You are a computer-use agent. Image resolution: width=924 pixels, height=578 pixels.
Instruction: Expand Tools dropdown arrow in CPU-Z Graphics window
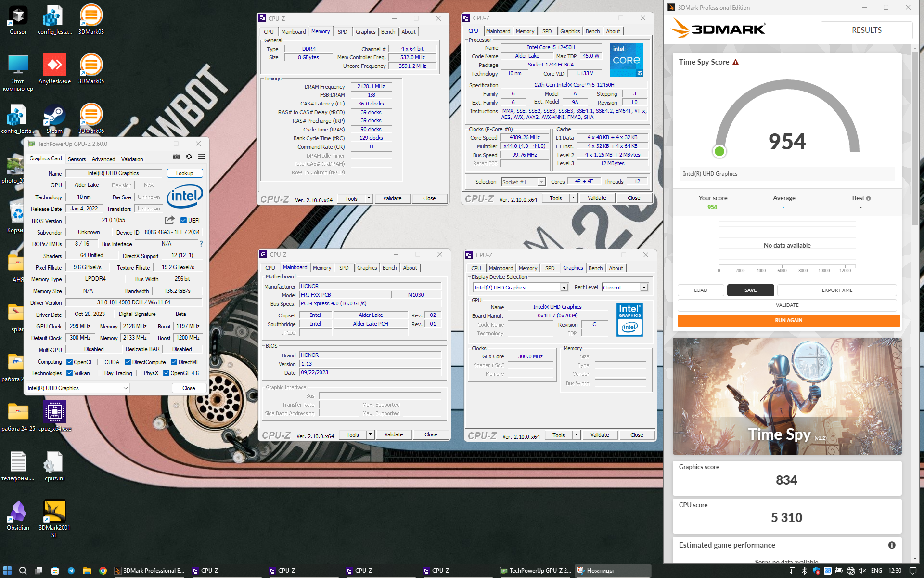[x=576, y=435]
